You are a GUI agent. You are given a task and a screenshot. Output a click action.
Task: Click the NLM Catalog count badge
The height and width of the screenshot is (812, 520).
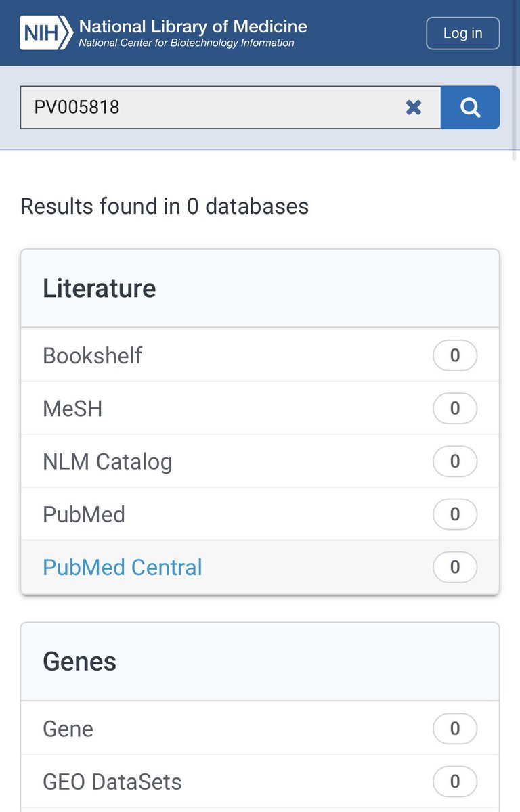coord(454,461)
